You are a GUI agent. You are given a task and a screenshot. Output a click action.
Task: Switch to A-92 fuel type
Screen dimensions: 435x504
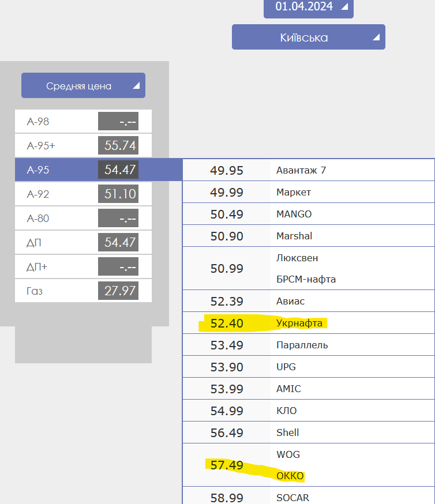83,194
